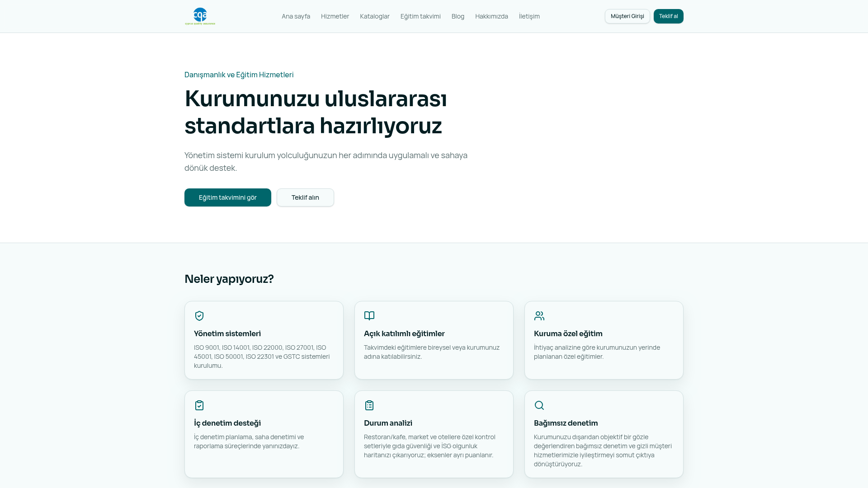The image size is (868, 488).
Task: Click the Kurumunuzu uluslararası standartlara hazırlıyoruz headline
Action: [x=316, y=112]
